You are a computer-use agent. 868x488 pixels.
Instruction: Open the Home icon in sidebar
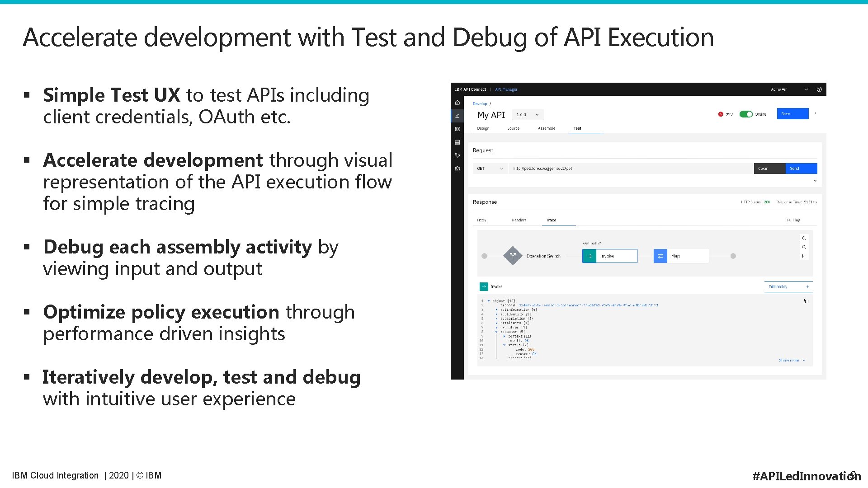click(457, 103)
